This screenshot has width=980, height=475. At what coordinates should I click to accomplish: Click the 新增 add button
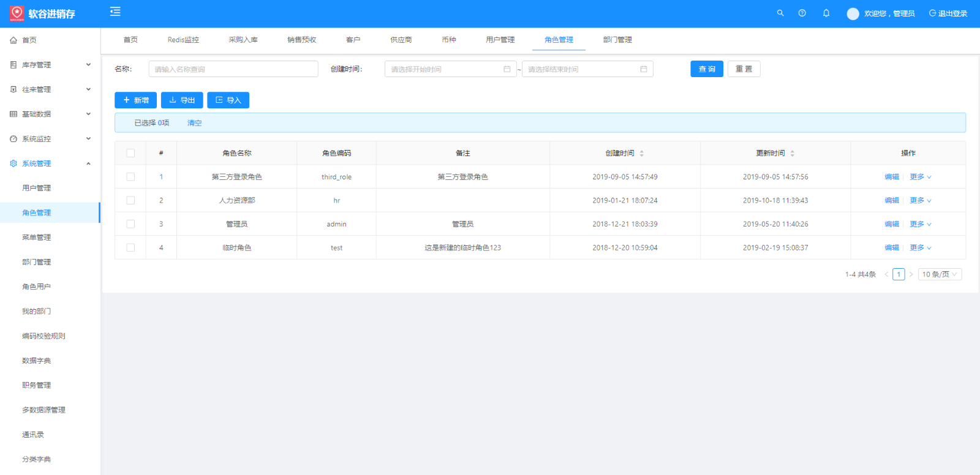[x=136, y=100]
